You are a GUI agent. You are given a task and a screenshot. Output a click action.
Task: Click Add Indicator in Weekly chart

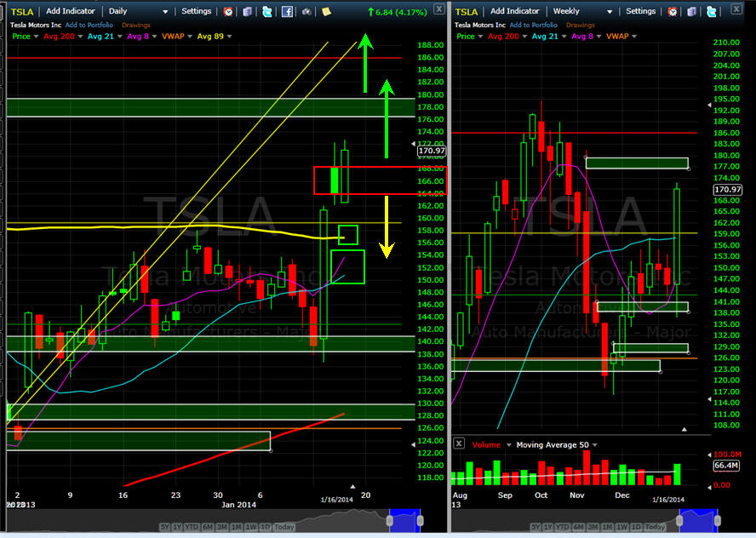click(x=514, y=11)
